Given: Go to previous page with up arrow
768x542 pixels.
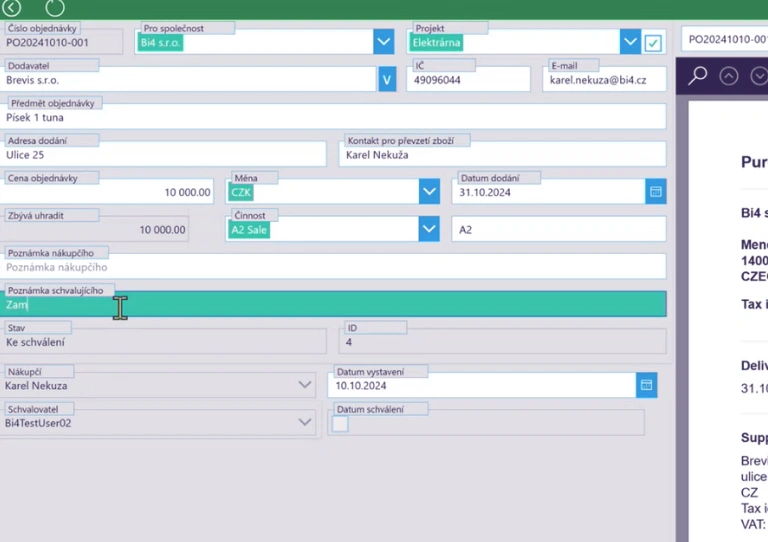Looking at the screenshot, I should pos(729,76).
